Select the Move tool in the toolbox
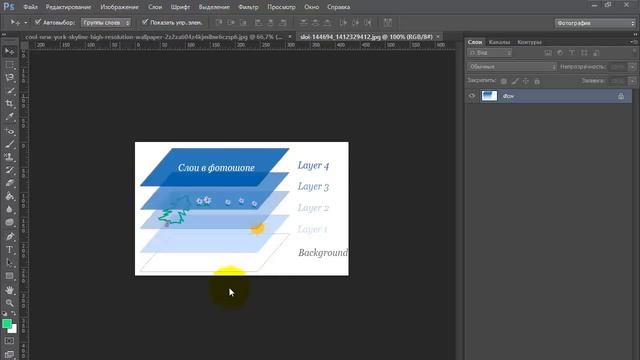 pos(9,51)
